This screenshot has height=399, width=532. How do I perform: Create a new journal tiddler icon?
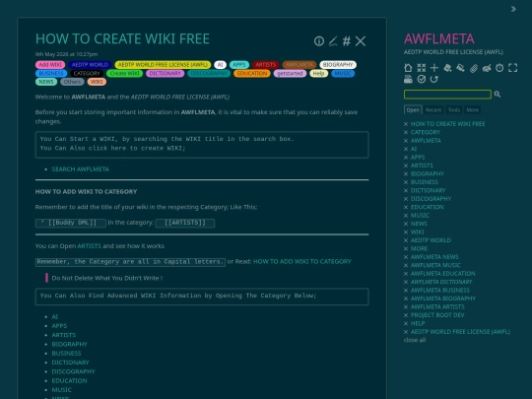coord(447,68)
